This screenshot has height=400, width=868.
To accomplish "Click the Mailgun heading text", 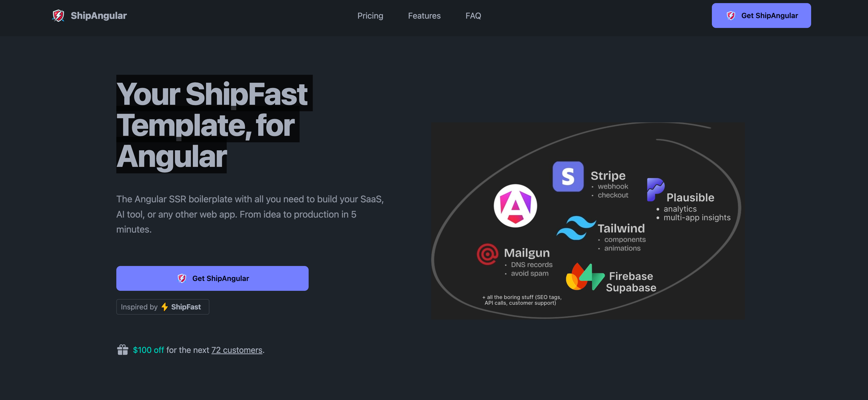I will point(527,253).
